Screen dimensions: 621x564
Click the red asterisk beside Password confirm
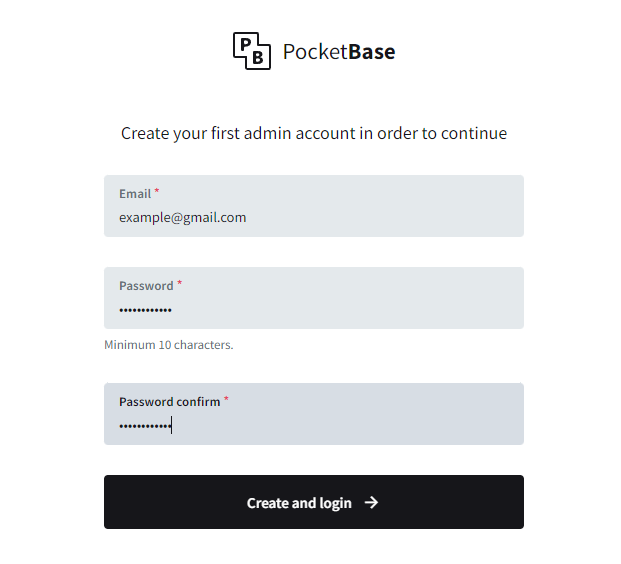coord(226,399)
